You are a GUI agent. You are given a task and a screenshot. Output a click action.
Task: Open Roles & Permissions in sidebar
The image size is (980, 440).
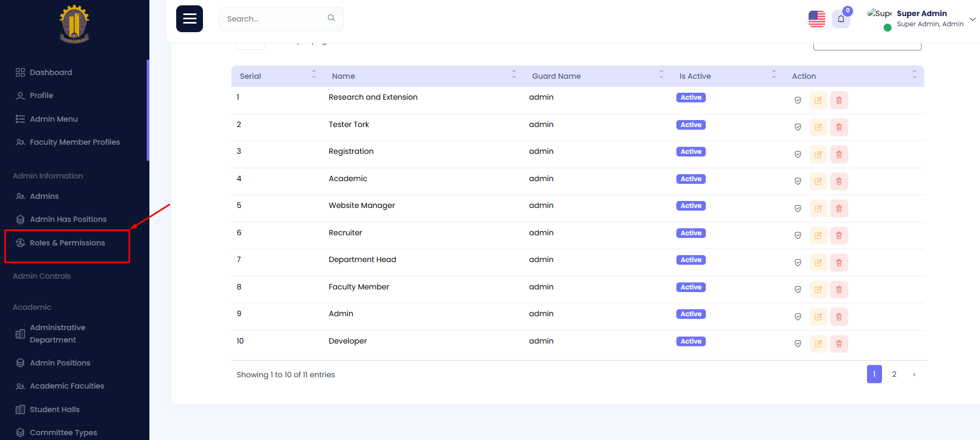click(x=67, y=243)
